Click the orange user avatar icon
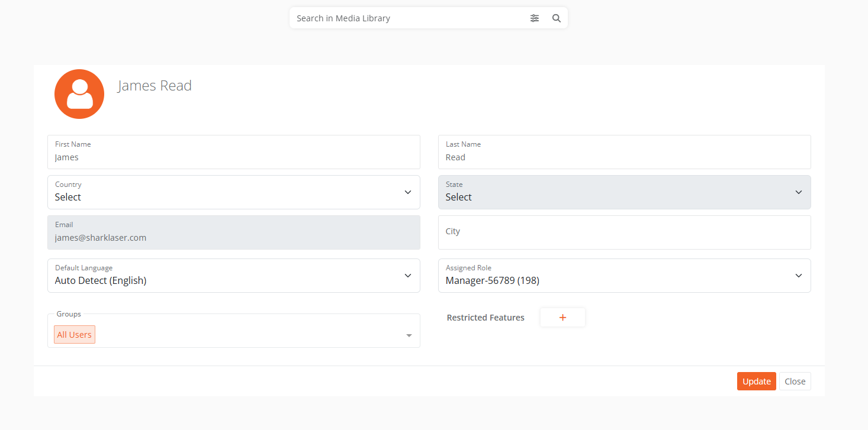The width and height of the screenshot is (868, 430). (79, 93)
